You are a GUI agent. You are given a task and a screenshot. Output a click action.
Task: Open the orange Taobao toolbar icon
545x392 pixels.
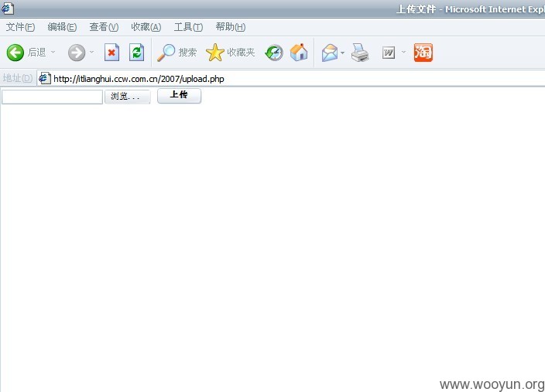(423, 53)
